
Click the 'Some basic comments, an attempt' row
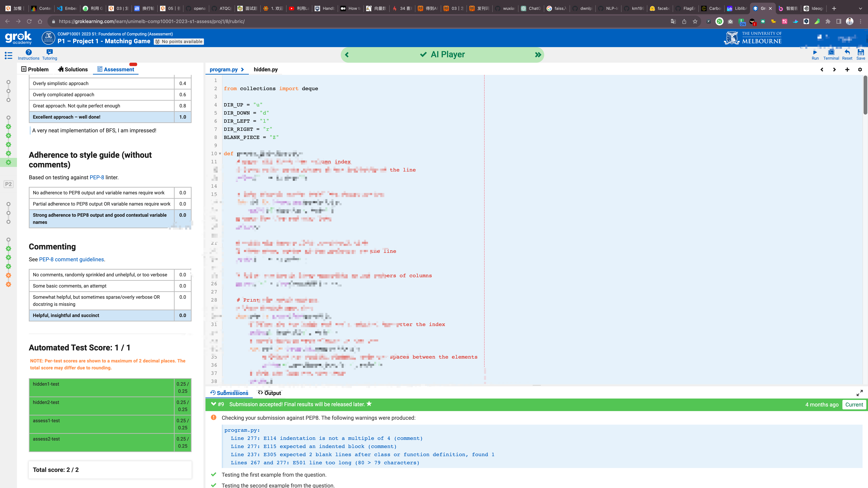click(x=110, y=286)
